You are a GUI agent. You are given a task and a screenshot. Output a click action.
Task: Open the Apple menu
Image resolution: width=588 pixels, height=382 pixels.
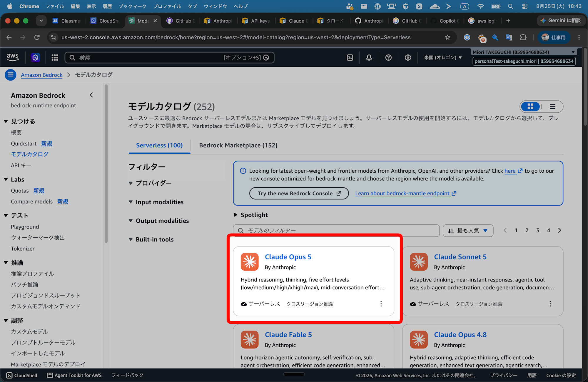click(x=9, y=6)
